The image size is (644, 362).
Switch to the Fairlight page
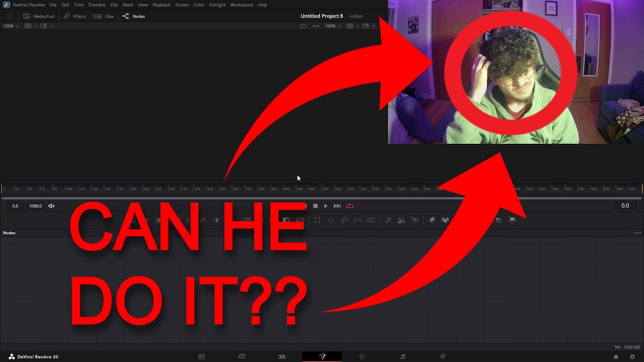[403, 356]
